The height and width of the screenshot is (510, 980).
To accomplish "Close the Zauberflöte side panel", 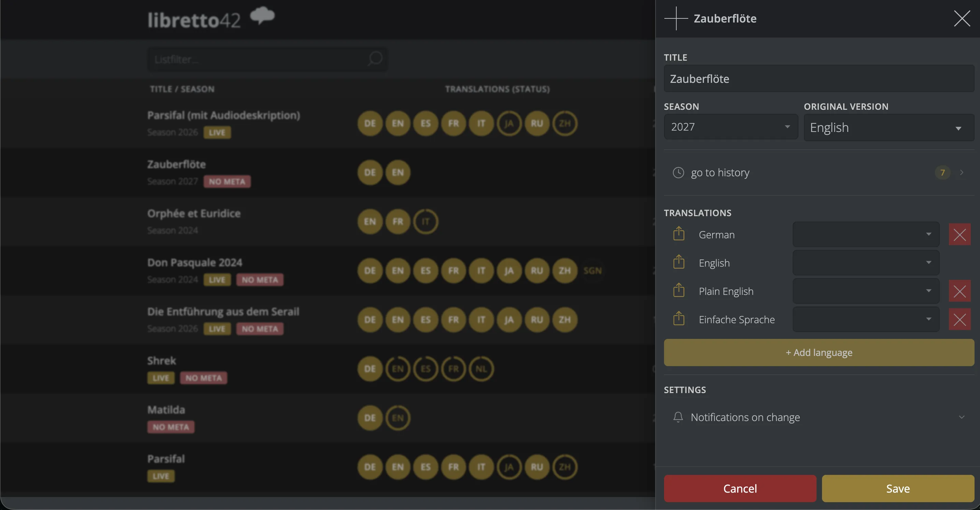I will (962, 18).
